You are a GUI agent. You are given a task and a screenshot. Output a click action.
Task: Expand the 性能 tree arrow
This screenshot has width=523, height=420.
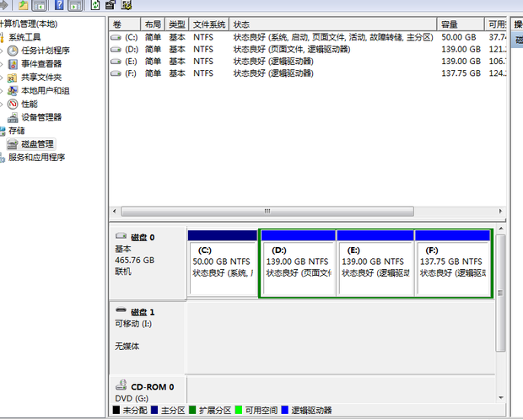3,105
